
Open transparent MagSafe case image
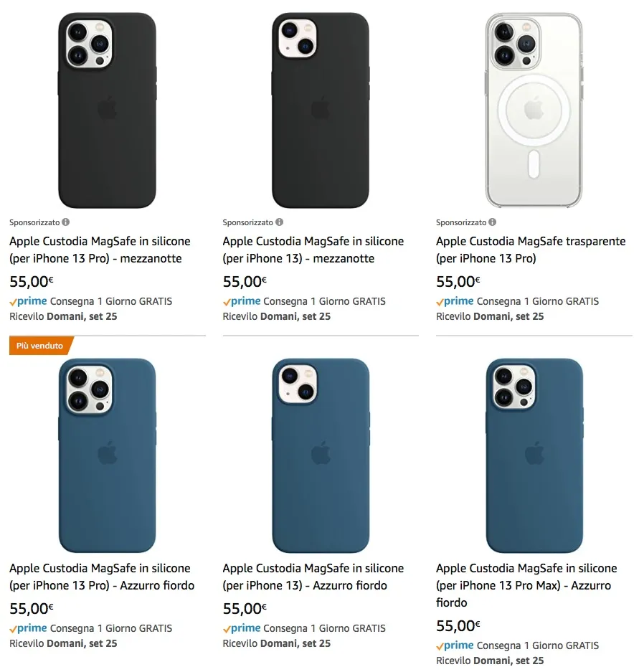click(x=534, y=110)
